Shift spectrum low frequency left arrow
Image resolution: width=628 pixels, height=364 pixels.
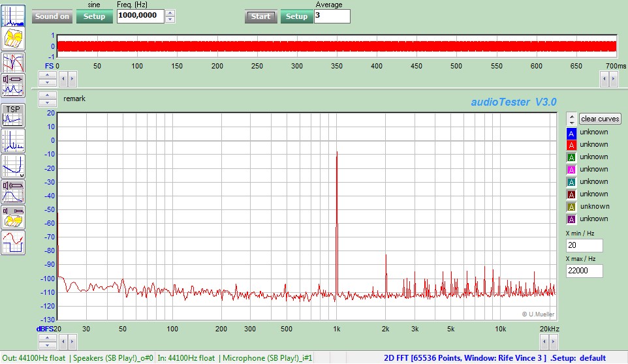click(x=63, y=342)
